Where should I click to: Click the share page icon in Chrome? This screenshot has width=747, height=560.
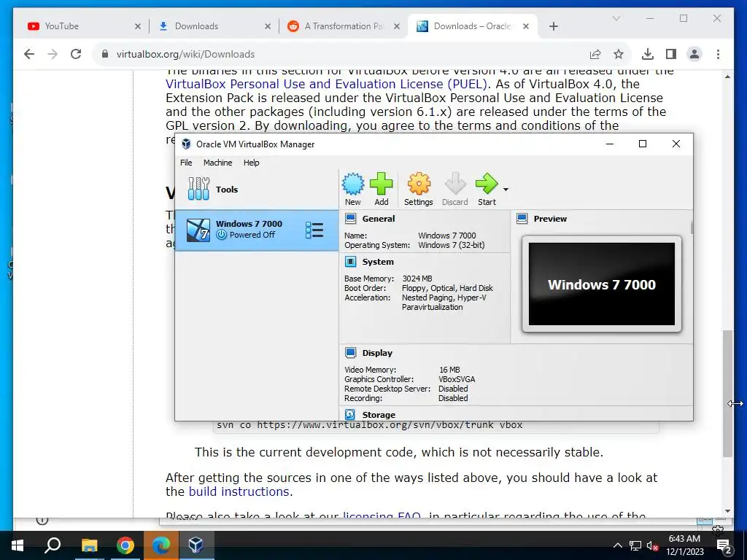tap(595, 54)
